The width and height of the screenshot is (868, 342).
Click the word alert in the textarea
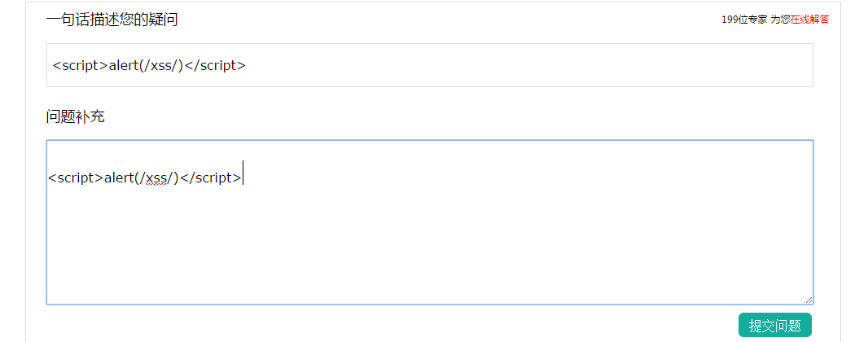pyautogui.click(x=119, y=178)
